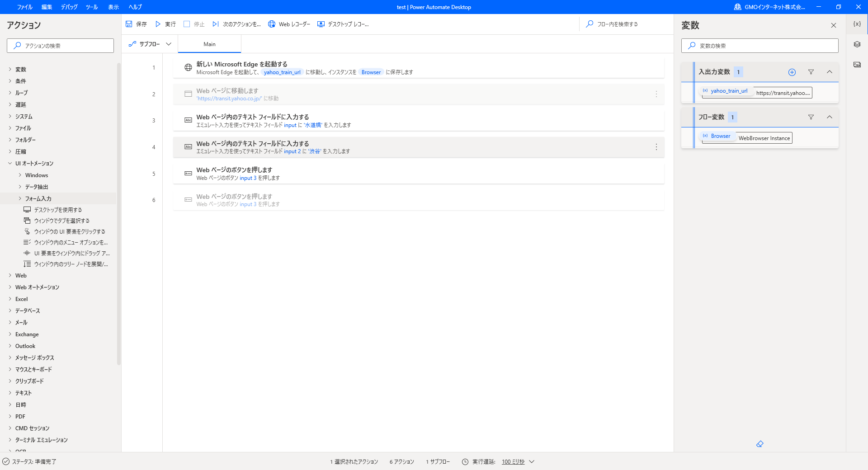Open the Images panel icon

tap(857, 65)
